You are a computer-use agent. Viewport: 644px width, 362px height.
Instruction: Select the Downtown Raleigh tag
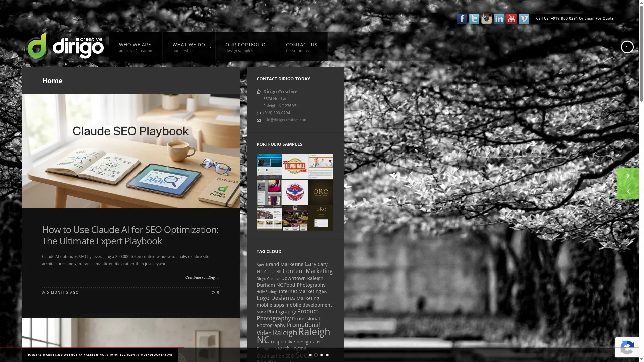(302, 278)
